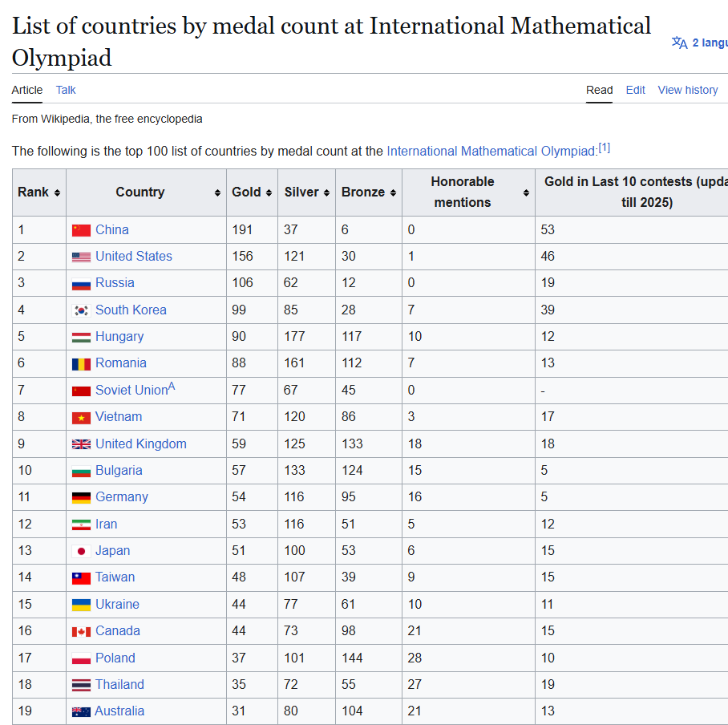Sort by Honorable mentions column

[x=526, y=192]
